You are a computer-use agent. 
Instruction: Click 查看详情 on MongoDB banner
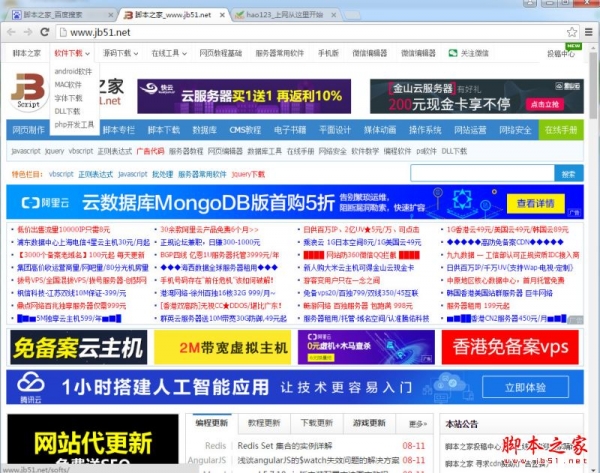click(536, 203)
